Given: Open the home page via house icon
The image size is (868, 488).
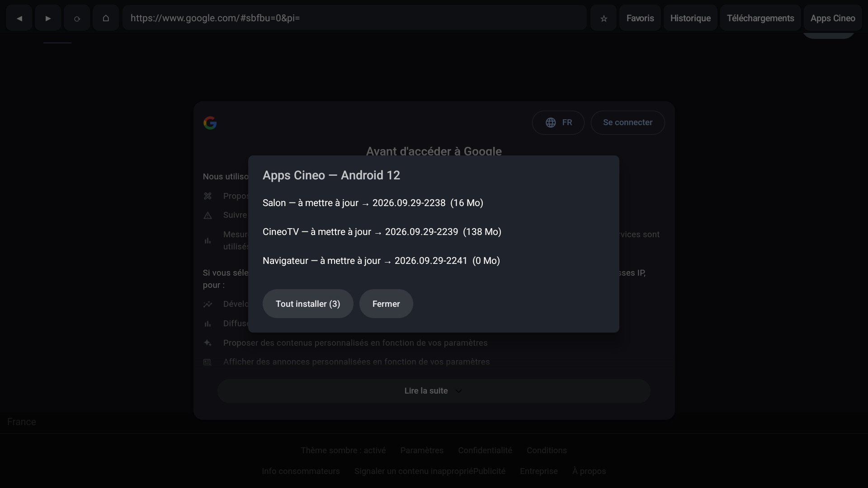Looking at the screenshot, I should pos(106,18).
